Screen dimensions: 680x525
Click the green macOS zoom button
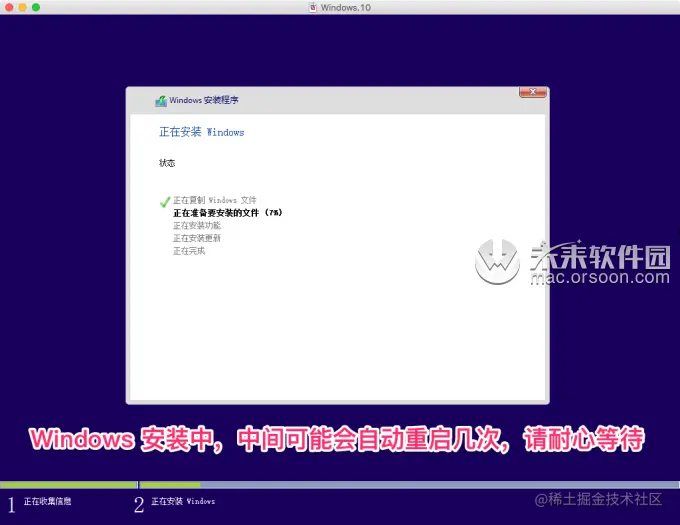pos(36,7)
